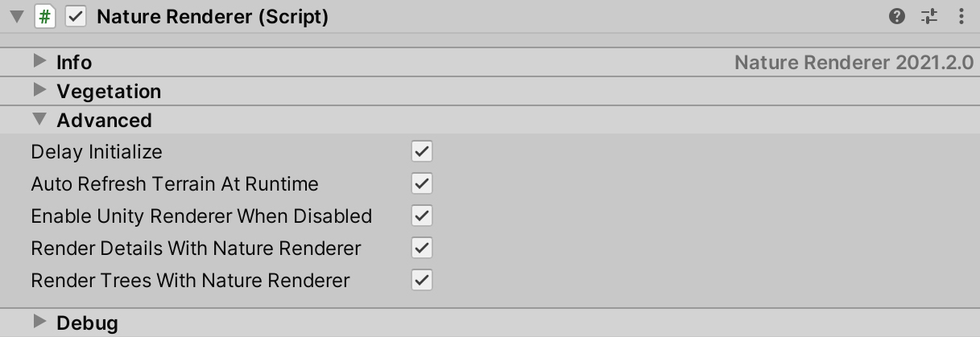Viewport: 980px width, 337px height.
Task: Open the component help reference icon
Action: coord(897,16)
